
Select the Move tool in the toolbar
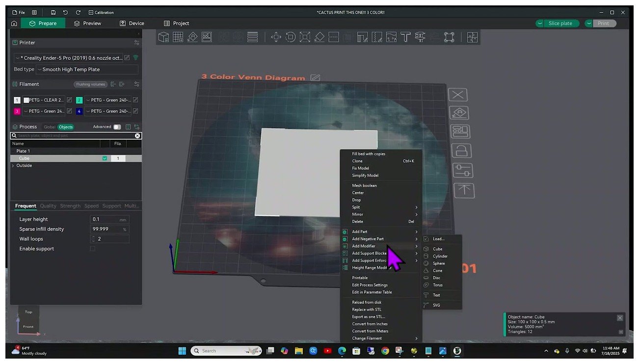(276, 37)
